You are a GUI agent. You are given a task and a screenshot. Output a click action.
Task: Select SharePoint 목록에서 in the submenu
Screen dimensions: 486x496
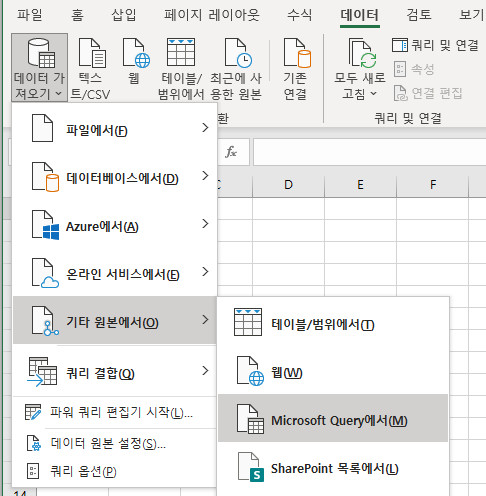(x=333, y=467)
